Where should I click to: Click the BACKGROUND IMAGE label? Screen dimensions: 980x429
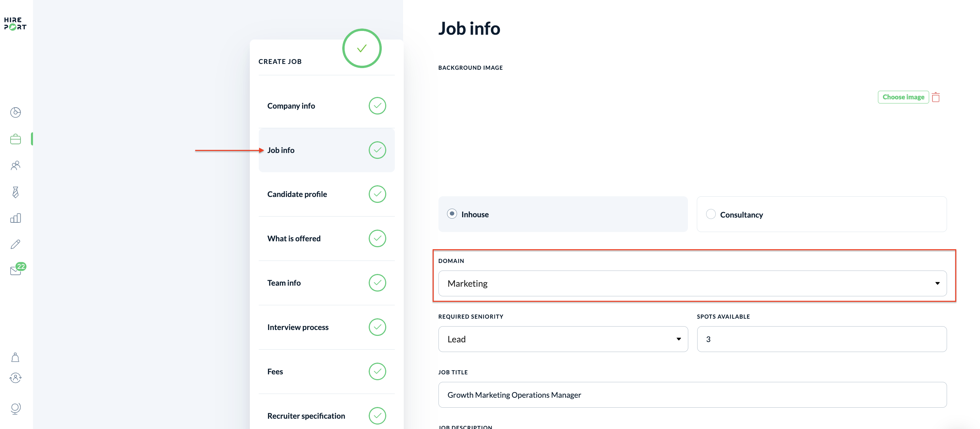pos(471,68)
